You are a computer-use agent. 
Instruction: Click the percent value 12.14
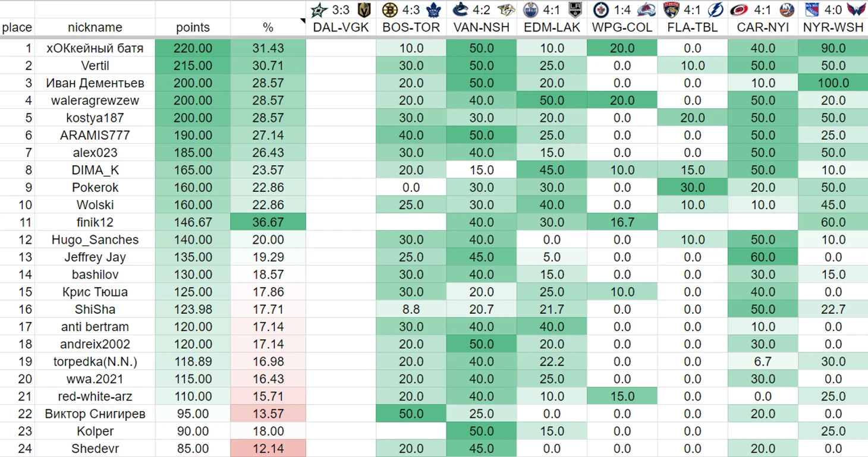point(268,449)
